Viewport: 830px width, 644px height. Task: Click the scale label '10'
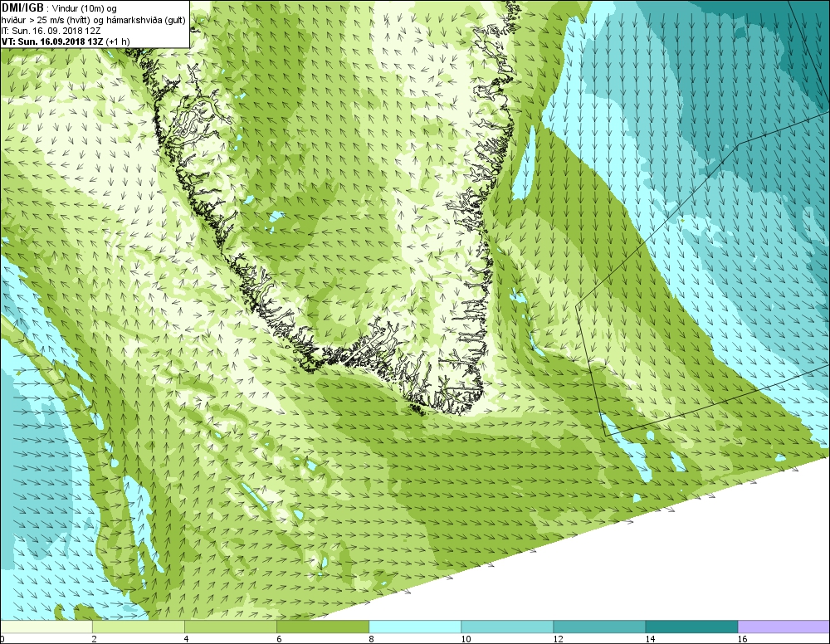[466, 639]
